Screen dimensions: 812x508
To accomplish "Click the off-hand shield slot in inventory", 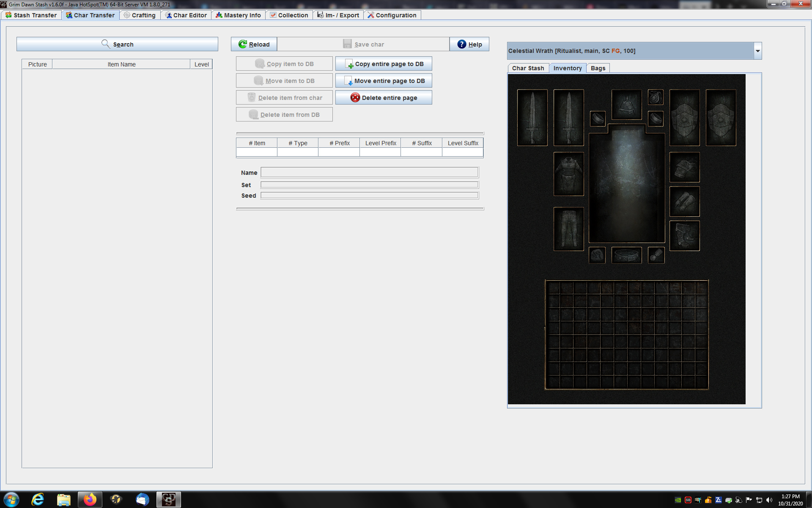I will pos(685,117).
